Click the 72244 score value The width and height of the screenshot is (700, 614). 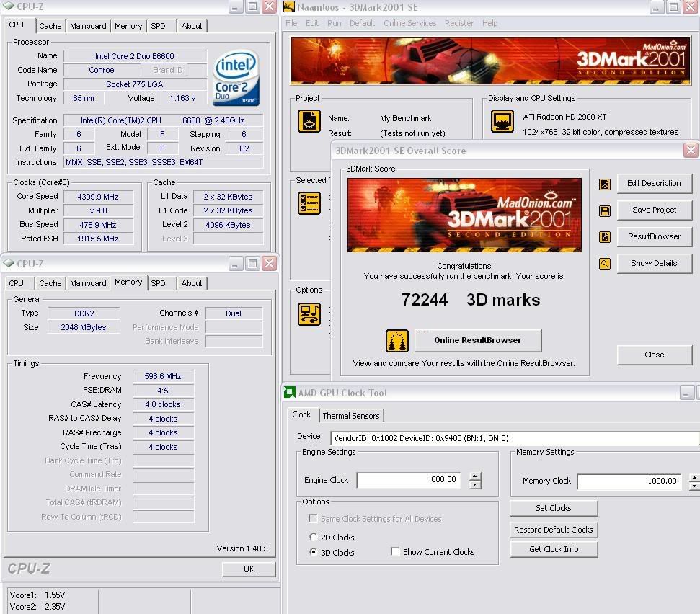[425, 300]
